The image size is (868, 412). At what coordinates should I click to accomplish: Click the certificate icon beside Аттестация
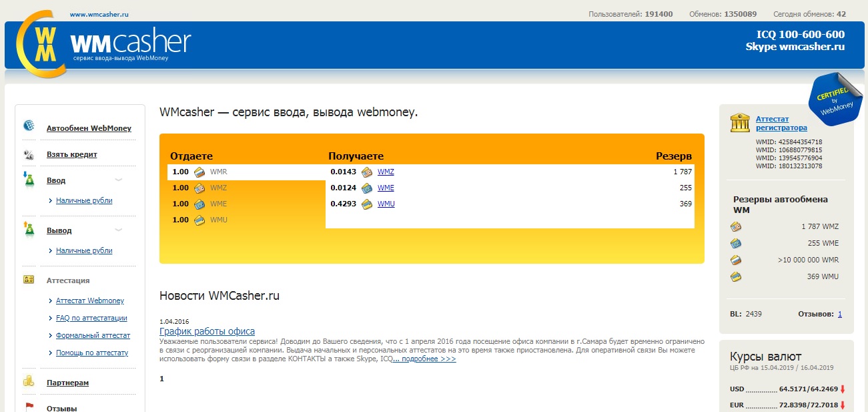[x=29, y=280]
